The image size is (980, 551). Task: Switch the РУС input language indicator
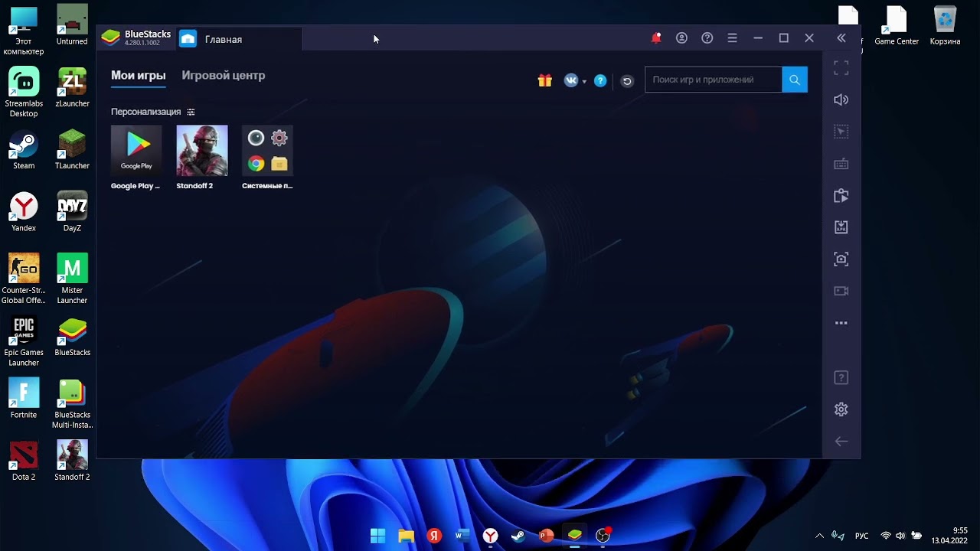click(x=862, y=536)
